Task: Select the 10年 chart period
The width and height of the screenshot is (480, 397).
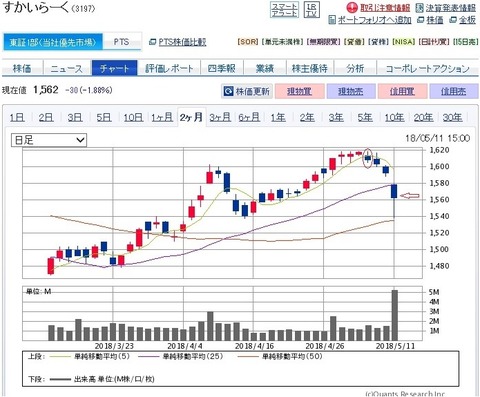Action: click(x=394, y=117)
